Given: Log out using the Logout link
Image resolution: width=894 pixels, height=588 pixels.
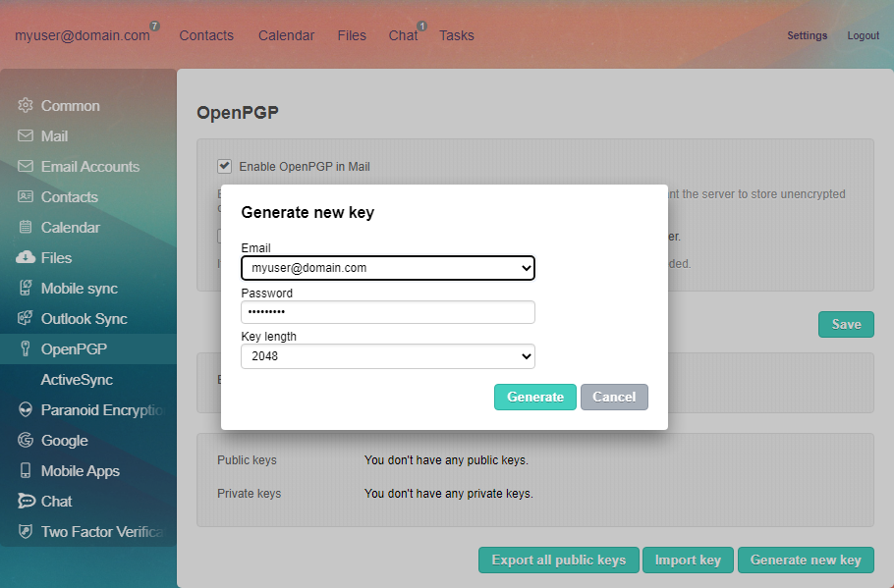Looking at the screenshot, I should 863,35.
